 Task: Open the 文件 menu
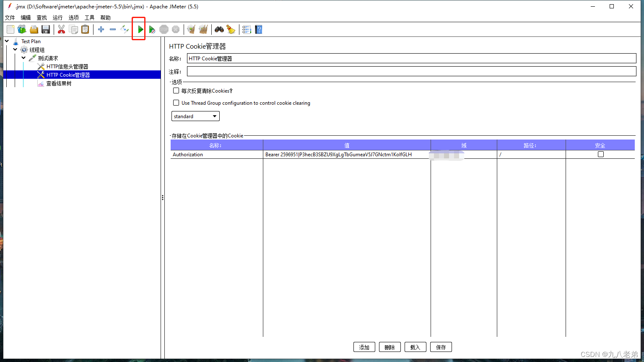click(10, 18)
